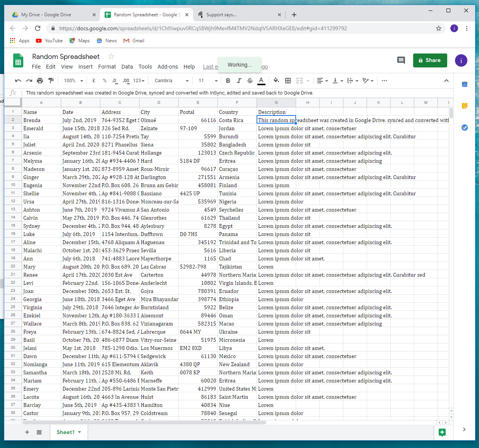Open the Google Keep side panel icon
Screen dimensions: 479x448
click(465, 106)
